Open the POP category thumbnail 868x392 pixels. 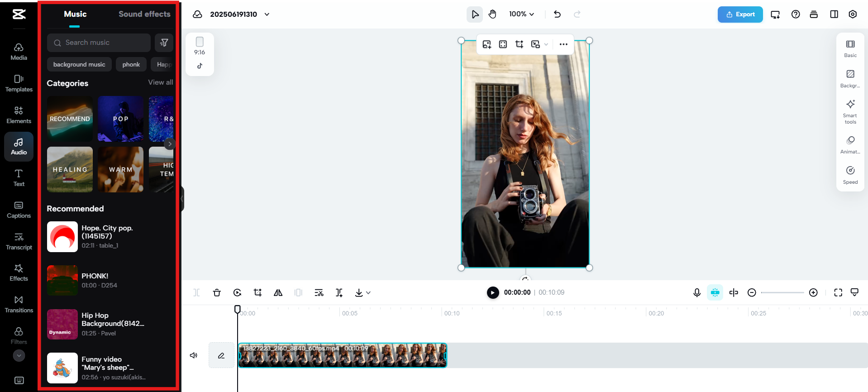click(120, 119)
